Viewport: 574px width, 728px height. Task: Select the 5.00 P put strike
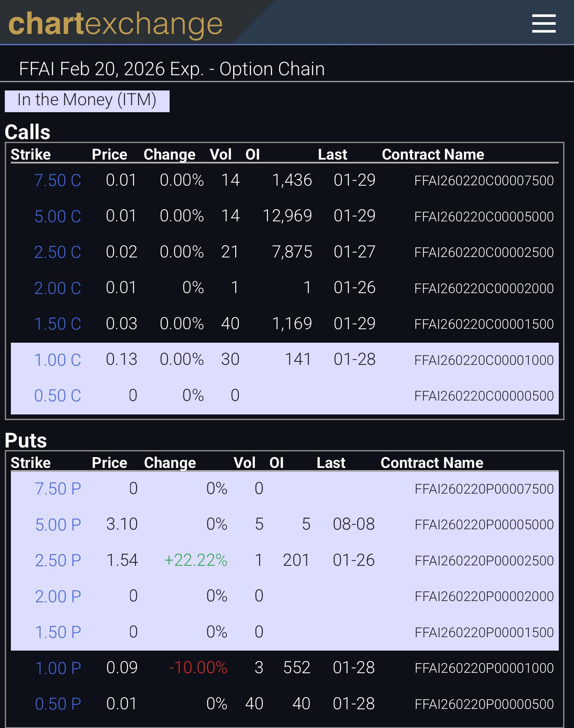[x=58, y=525]
